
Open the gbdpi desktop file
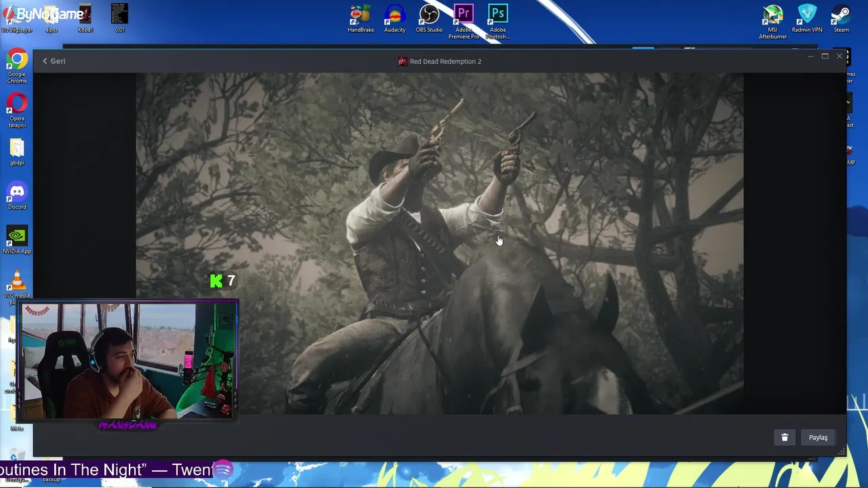(17, 152)
